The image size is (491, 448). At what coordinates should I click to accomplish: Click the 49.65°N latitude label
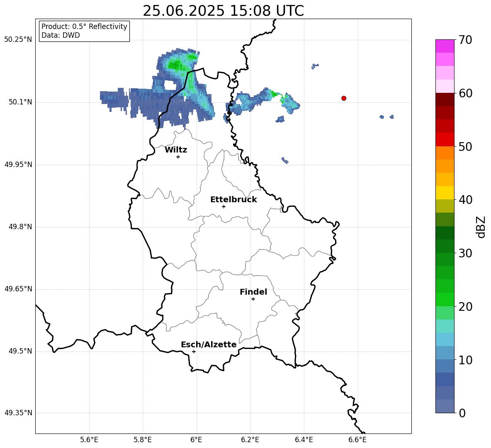(18, 289)
